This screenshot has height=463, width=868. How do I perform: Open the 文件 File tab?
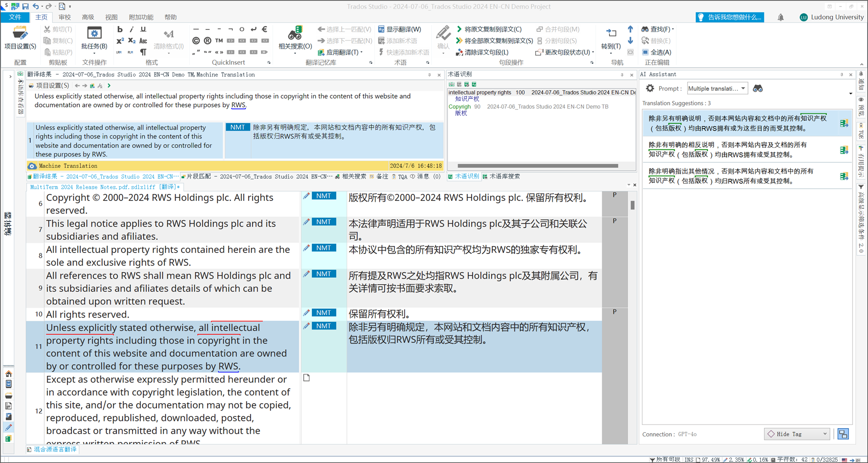[15, 17]
